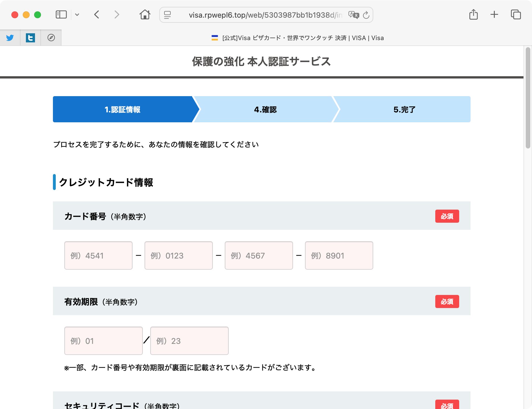The height and width of the screenshot is (409, 532).
Task: Open the Twitter bird pinned tab
Action: tap(10, 38)
